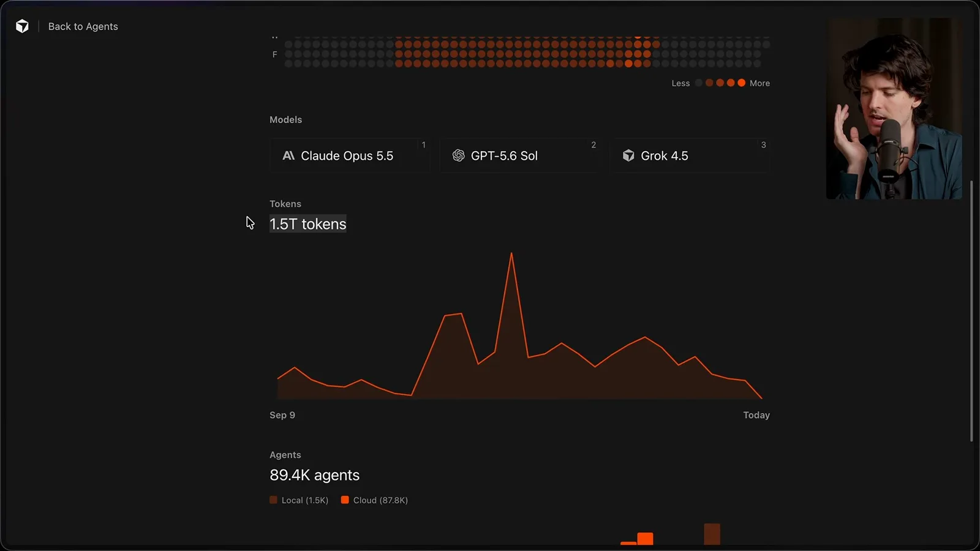Click the OpenAI logo on GPT-5.6 card
The width and height of the screenshot is (980, 551).
(x=458, y=156)
